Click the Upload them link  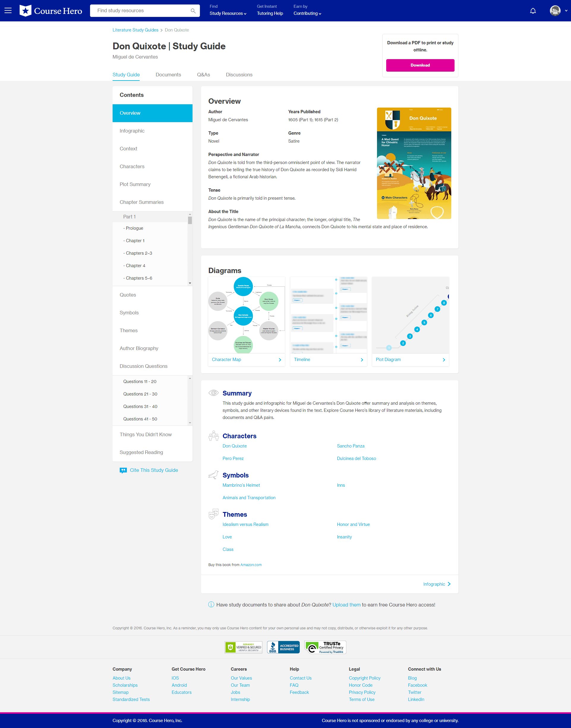[346, 605]
